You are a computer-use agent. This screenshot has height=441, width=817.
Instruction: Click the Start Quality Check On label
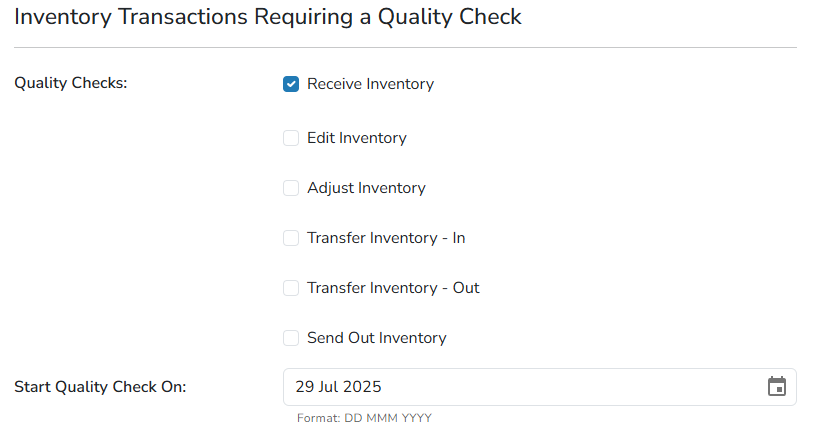(x=100, y=387)
